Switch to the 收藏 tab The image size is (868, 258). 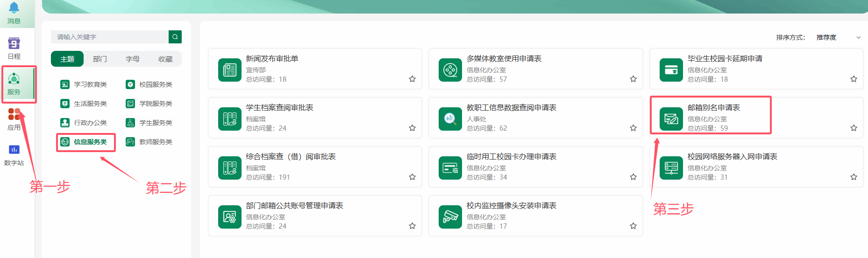[x=165, y=59]
